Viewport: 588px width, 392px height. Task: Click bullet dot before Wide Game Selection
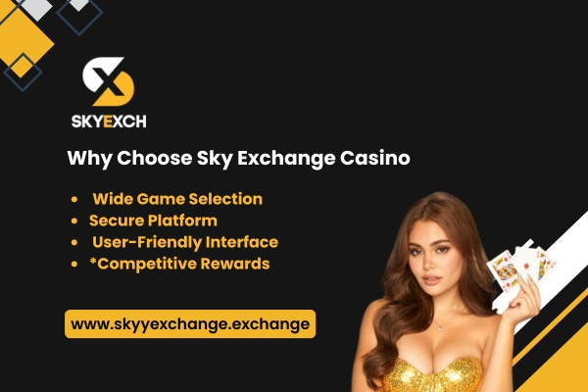[74, 199]
